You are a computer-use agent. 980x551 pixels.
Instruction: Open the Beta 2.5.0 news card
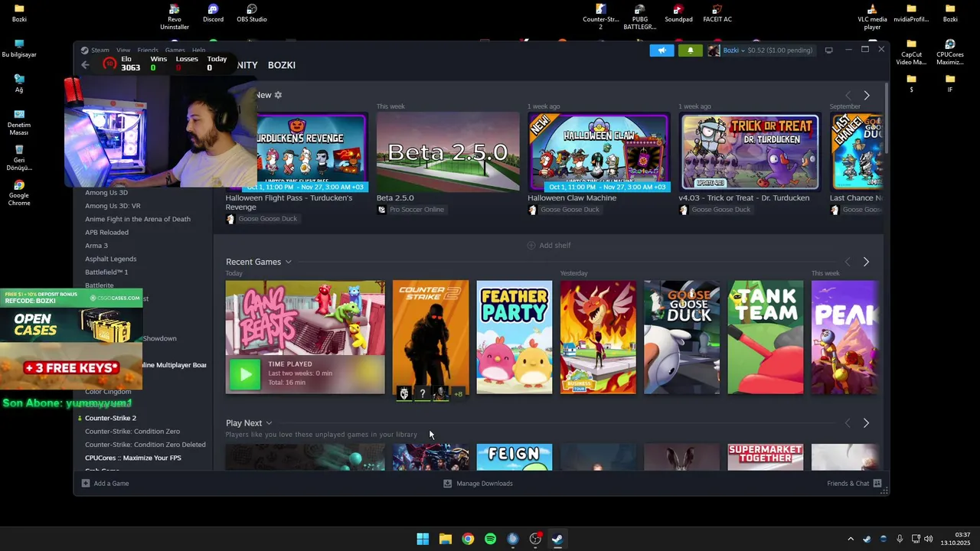tap(448, 152)
